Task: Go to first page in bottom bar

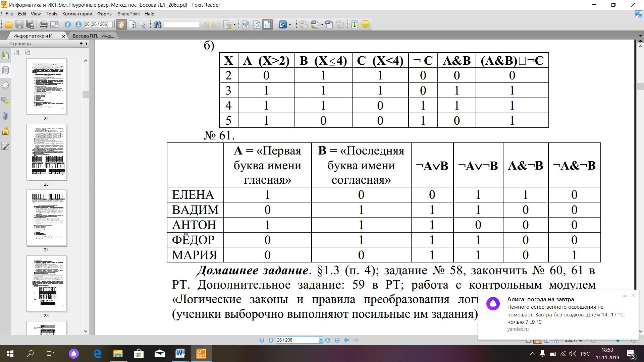Action: [x=262, y=340]
